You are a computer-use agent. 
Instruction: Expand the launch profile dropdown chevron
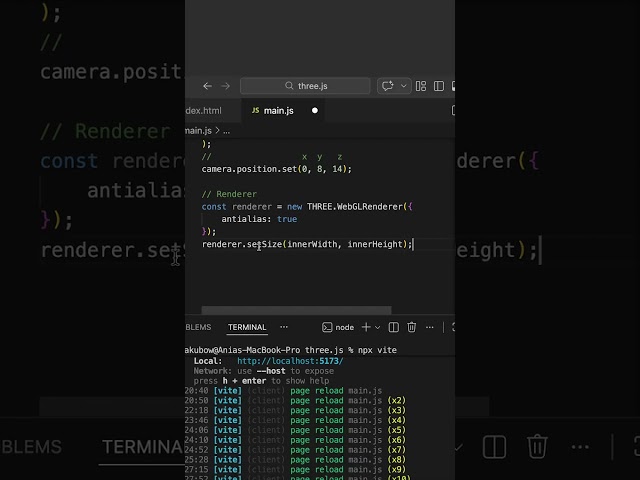tap(378, 327)
